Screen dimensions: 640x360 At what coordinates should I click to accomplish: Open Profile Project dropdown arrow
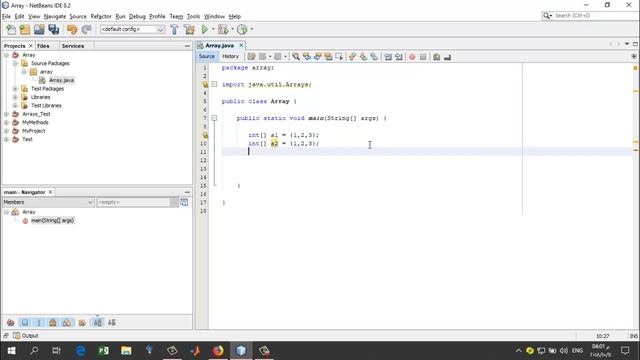[x=251, y=29]
